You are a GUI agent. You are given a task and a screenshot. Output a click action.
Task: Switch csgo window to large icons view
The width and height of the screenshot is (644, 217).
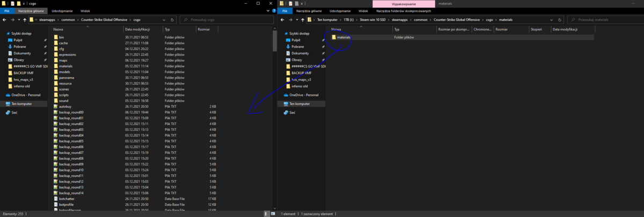[272, 214]
